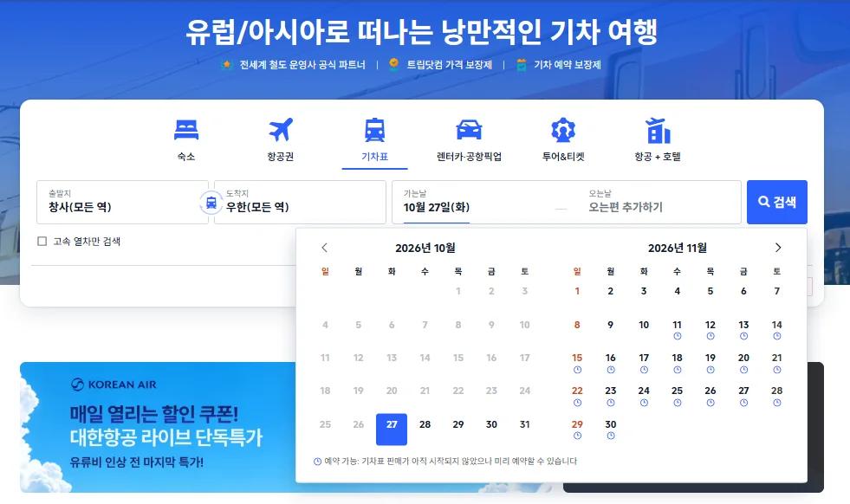Pick October 31 in the calendar

pos(525,425)
